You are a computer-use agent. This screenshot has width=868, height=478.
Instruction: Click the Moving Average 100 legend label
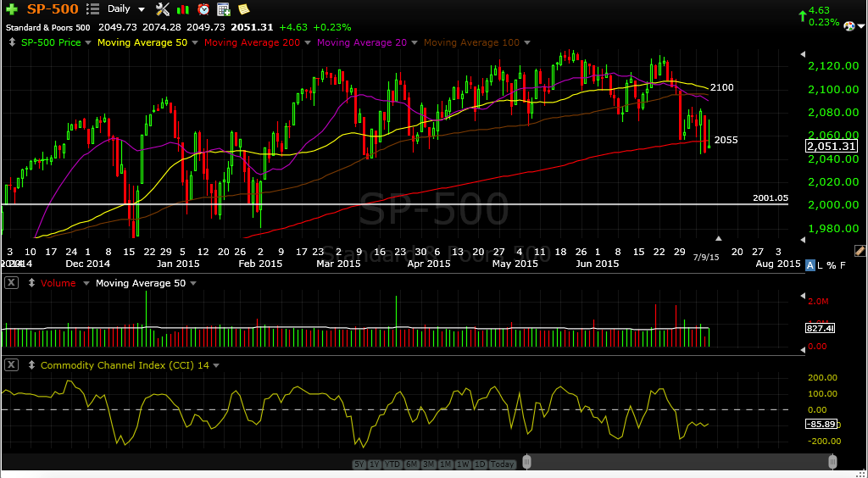(471, 42)
